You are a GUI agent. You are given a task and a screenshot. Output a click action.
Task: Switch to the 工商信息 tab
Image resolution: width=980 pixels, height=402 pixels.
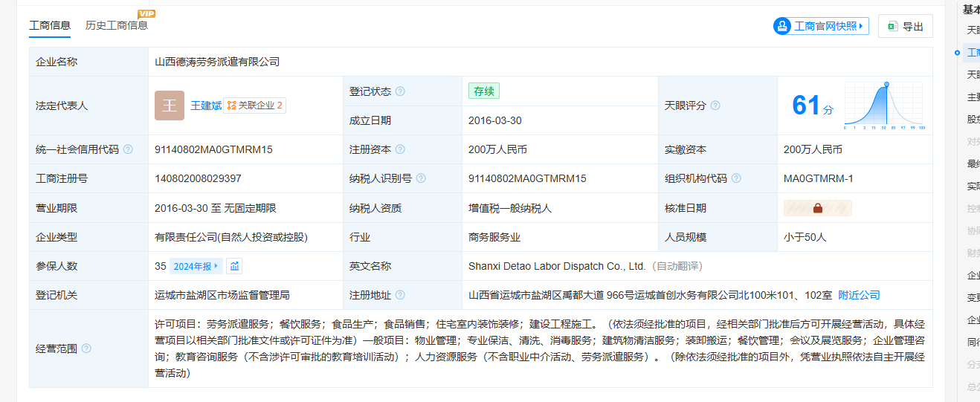tap(50, 25)
